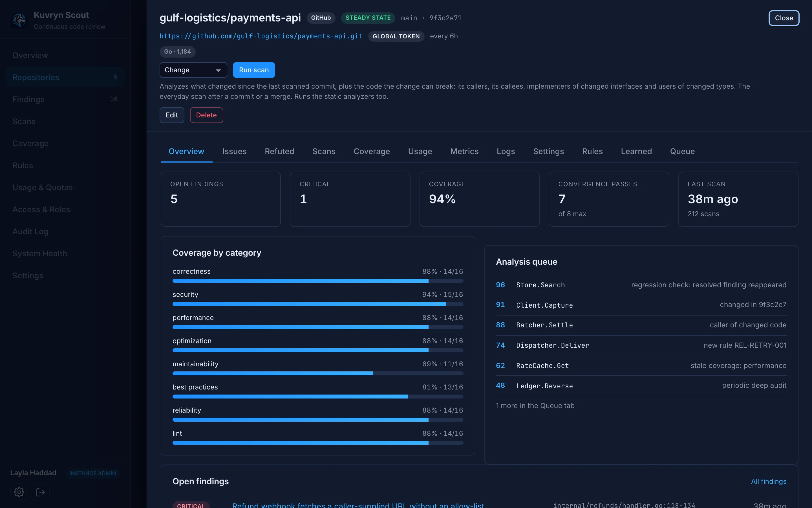Click the GLOBAL TOKEN badge
This screenshot has height=508, width=812.
(x=396, y=36)
